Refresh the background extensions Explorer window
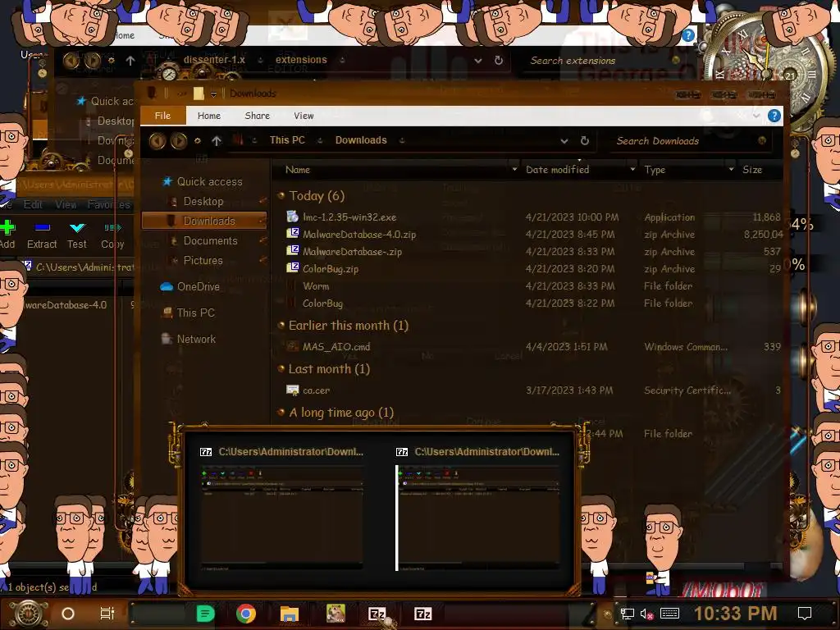 click(499, 60)
